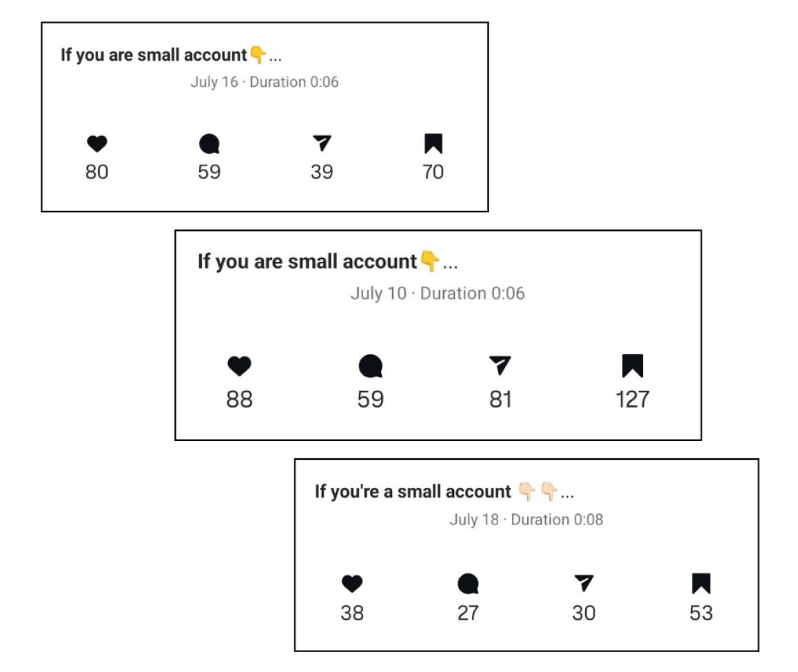
Task: Click the bookmark icon above count 53
Action: 701,583
